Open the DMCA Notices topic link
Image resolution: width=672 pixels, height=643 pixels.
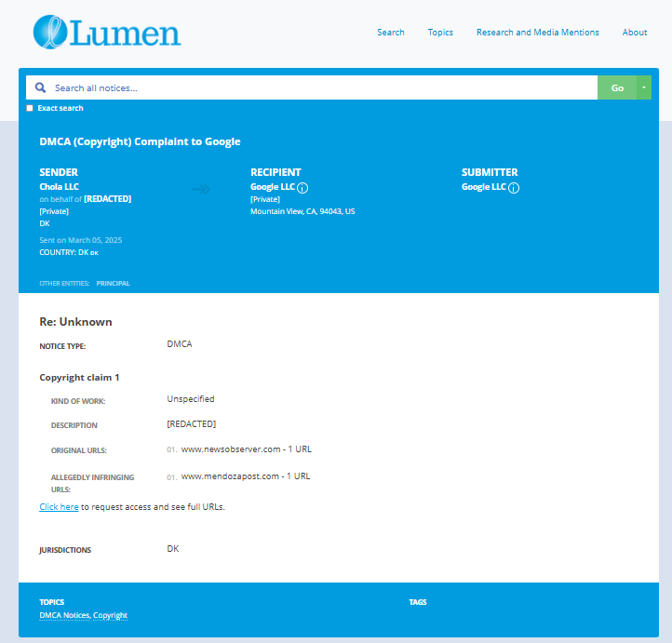coord(65,615)
